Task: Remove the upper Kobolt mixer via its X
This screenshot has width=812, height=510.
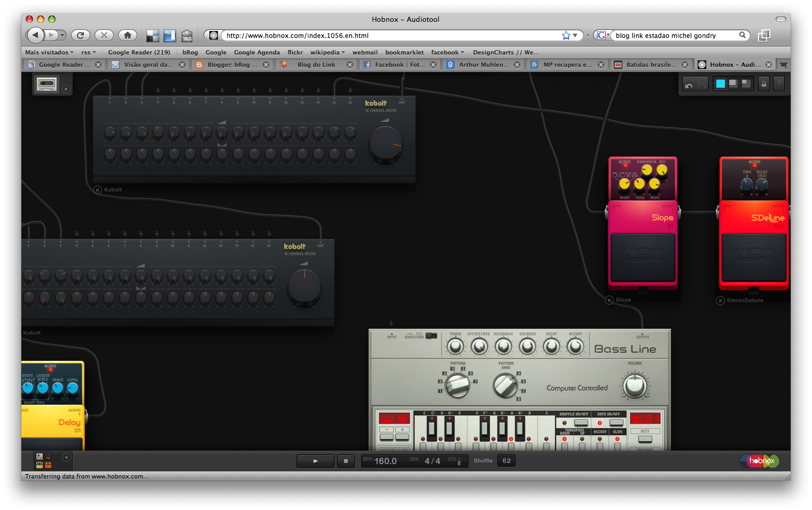Action: (x=97, y=190)
